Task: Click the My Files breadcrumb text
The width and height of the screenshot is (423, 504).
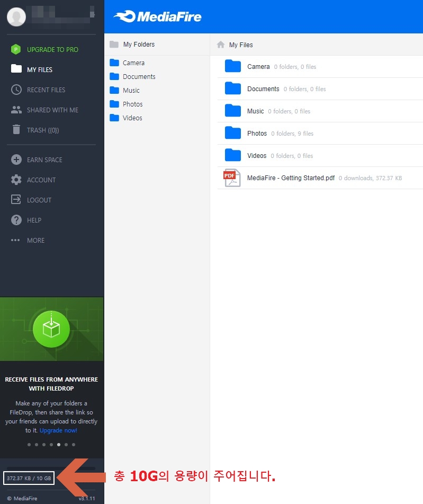Action: (241, 45)
